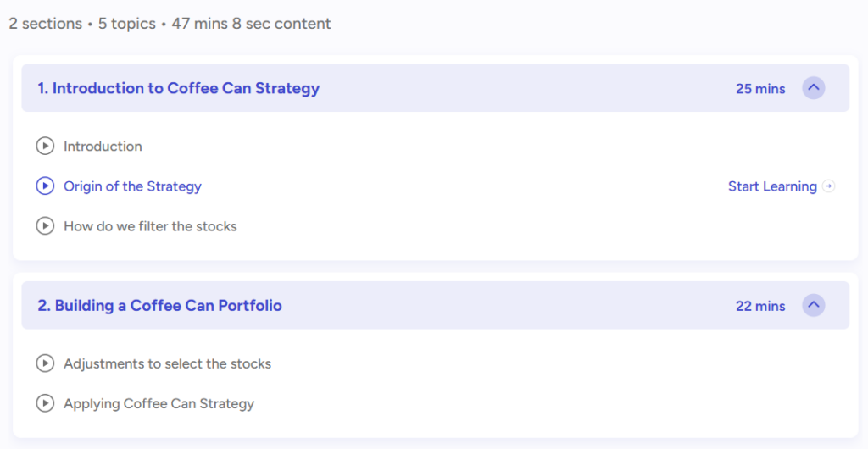Open the Introduction topic
868x449 pixels.
tap(103, 147)
